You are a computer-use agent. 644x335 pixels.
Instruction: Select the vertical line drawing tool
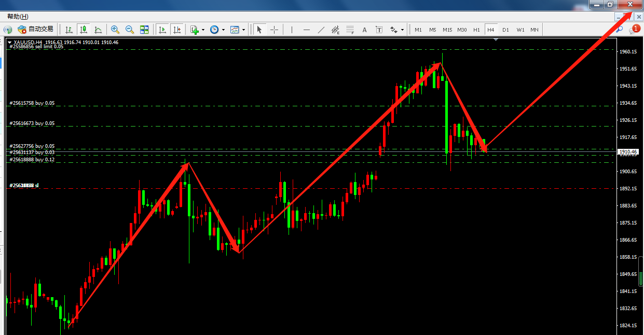tap(292, 30)
